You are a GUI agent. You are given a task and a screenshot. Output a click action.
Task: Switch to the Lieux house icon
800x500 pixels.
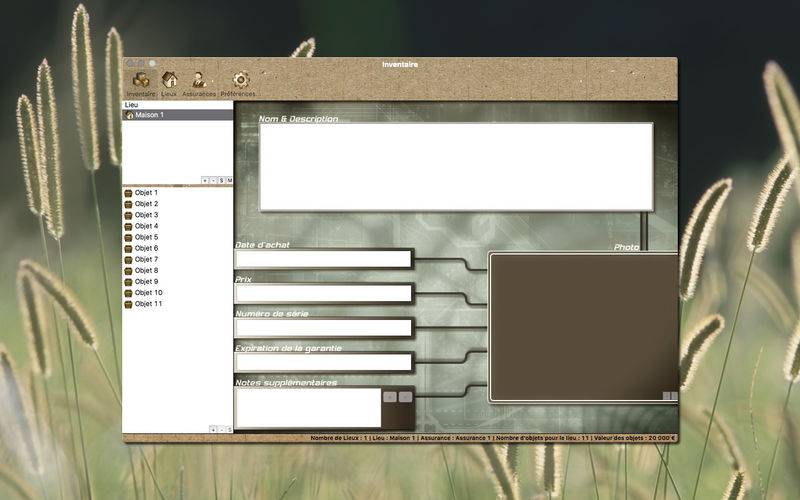pos(170,80)
